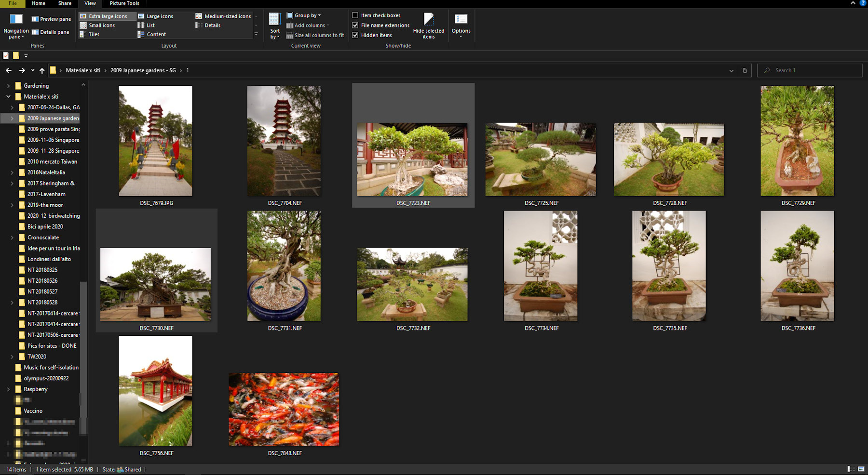Open folder Options

point(461,19)
